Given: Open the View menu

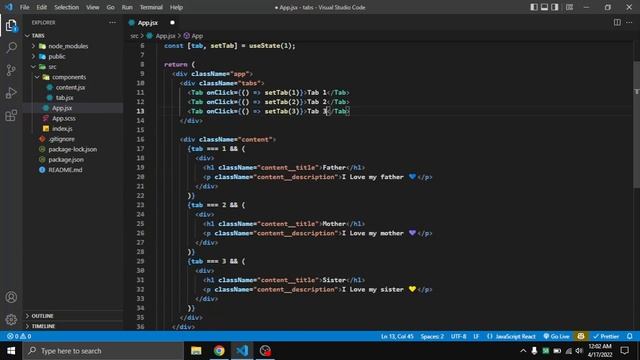Looking at the screenshot, I should click(93, 7).
